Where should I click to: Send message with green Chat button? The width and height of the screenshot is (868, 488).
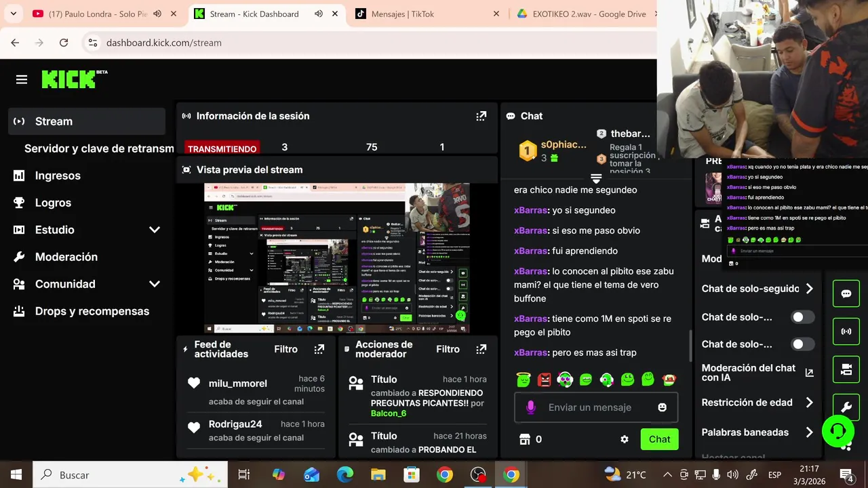[659, 439]
